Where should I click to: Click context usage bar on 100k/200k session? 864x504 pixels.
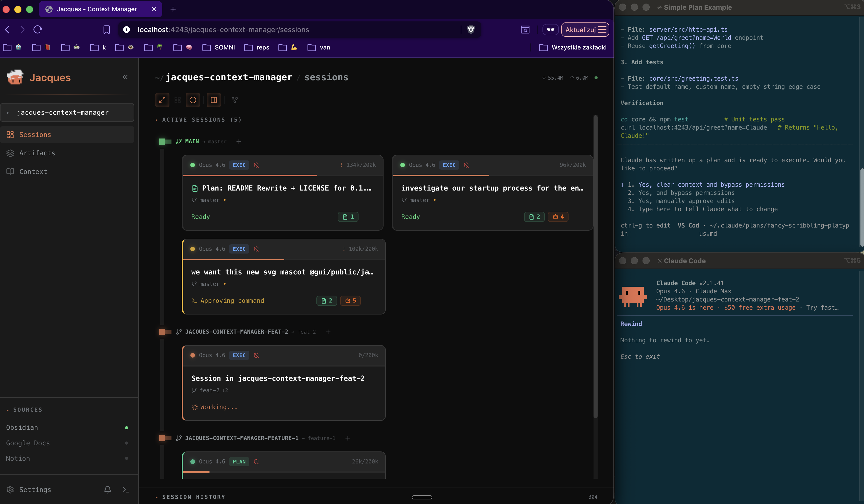[284, 259]
